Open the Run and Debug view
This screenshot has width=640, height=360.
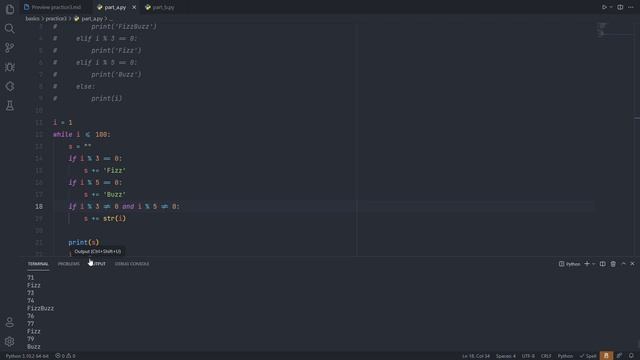point(10,67)
